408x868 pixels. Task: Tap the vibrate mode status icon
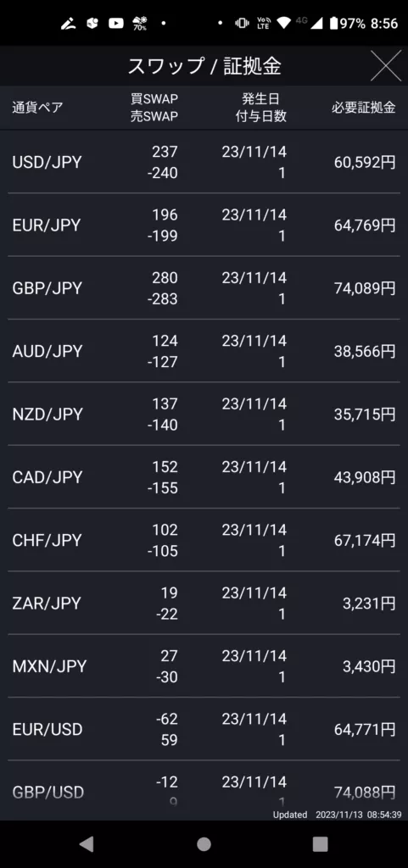click(x=242, y=23)
